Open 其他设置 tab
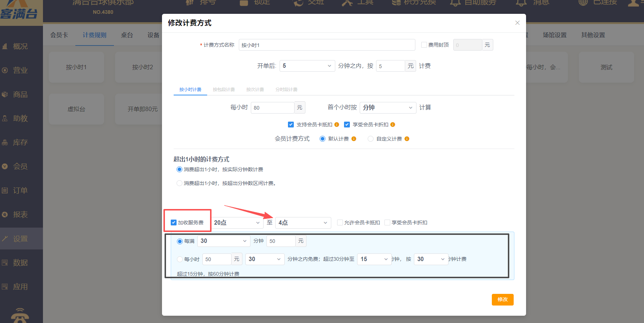Screen dimensions: 644x323 (593, 35)
